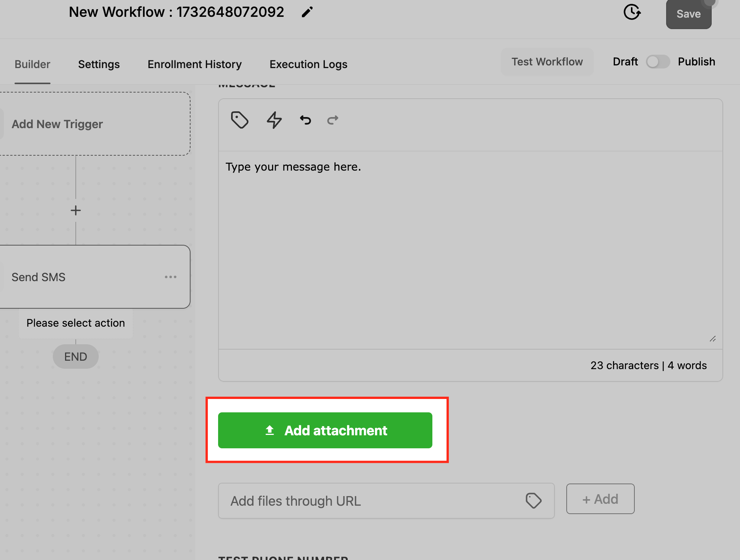Toggle Draft to Publish switch

[658, 62]
